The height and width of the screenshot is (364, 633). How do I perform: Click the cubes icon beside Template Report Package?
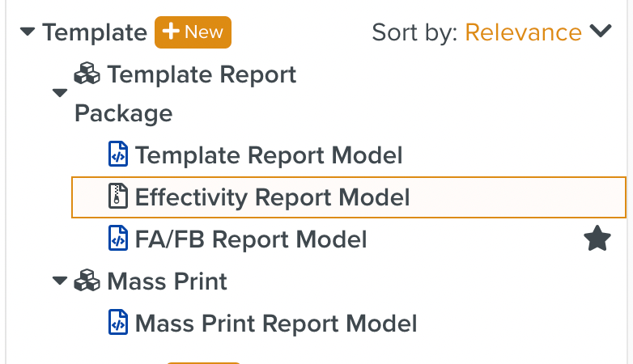click(x=87, y=75)
